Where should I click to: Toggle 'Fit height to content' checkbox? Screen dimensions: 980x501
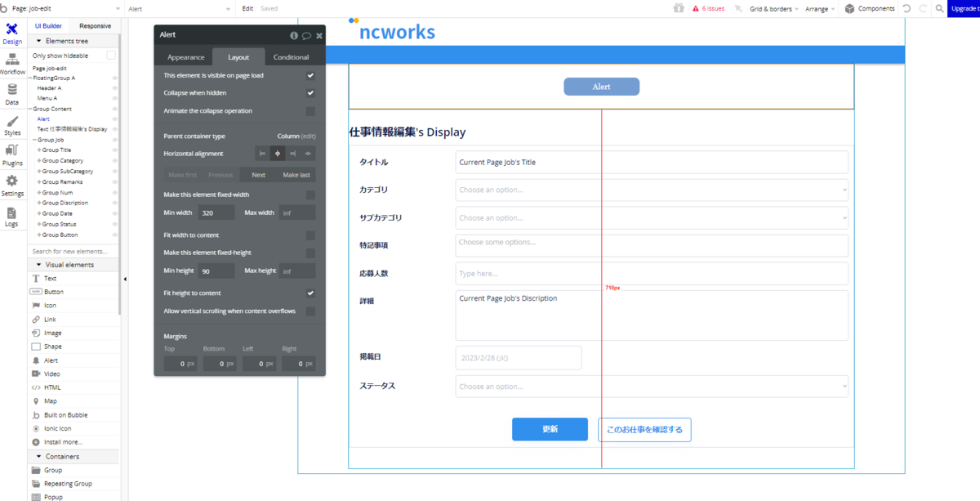pyautogui.click(x=310, y=293)
